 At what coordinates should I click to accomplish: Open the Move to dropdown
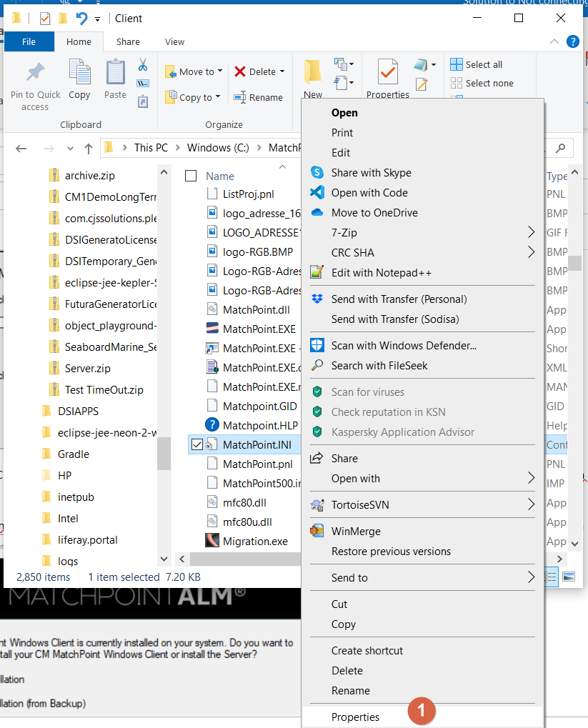coord(194,71)
